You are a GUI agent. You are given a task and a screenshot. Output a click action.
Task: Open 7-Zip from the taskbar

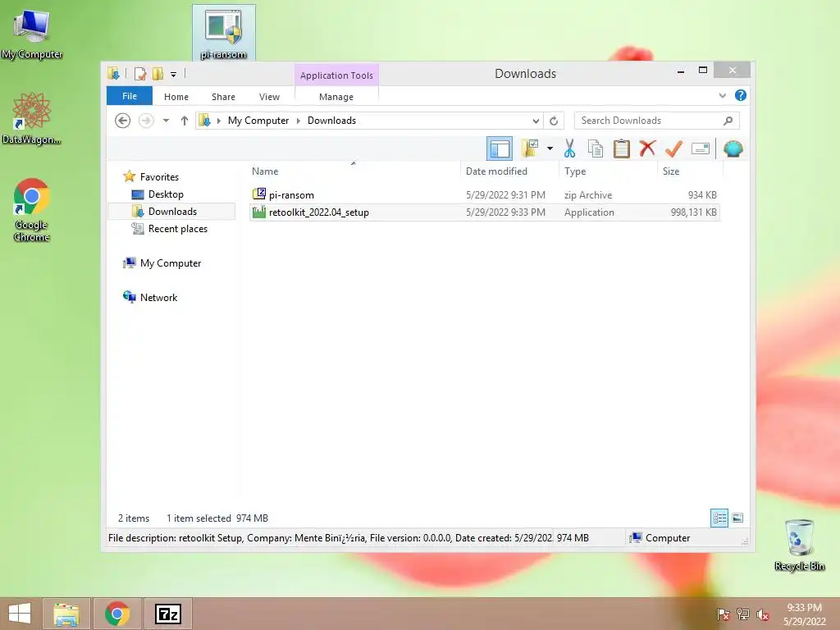(x=167, y=614)
